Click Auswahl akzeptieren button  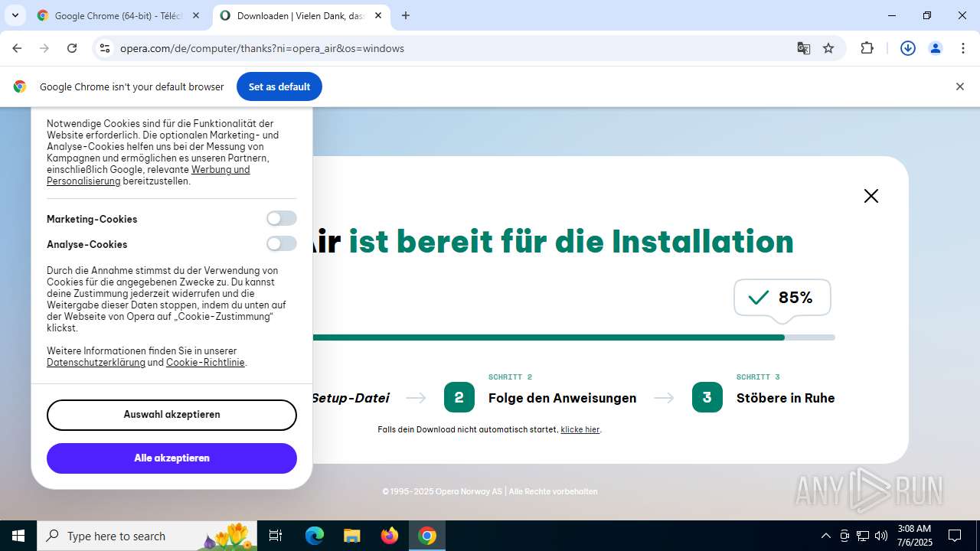171,415
